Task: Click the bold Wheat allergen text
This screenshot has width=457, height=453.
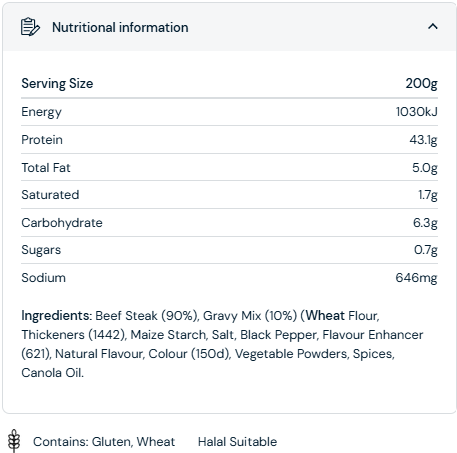Action: tap(325, 315)
